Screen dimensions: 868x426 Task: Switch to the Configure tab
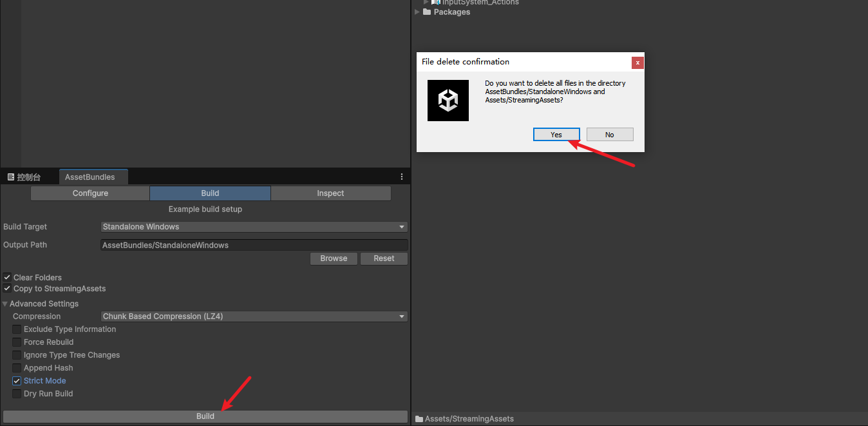(90, 193)
